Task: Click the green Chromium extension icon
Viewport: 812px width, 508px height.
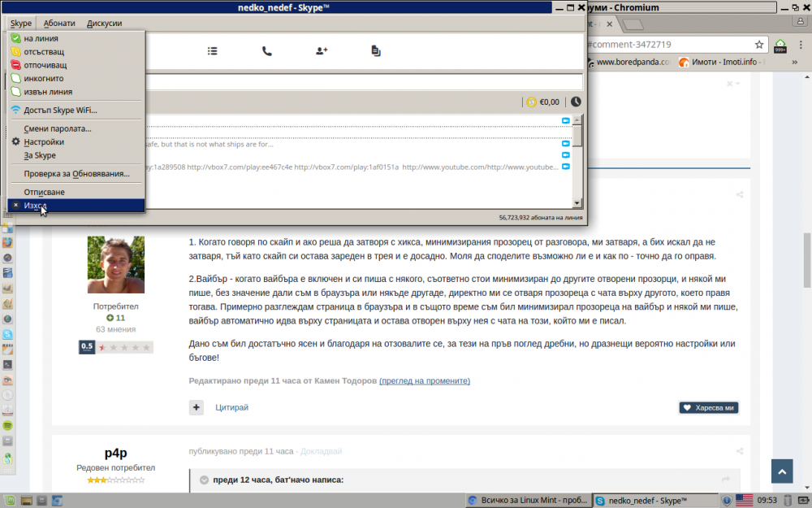Action: point(780,46)
